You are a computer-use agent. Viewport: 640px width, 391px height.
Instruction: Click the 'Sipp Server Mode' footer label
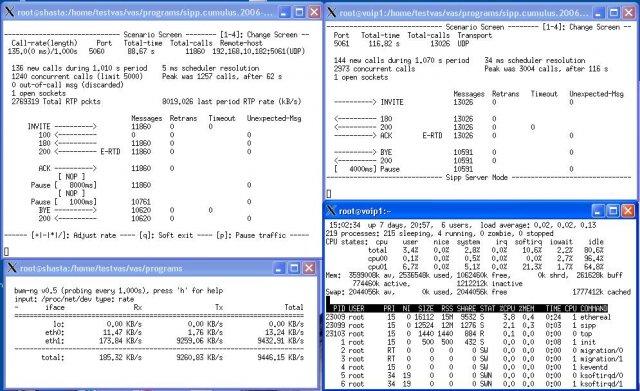(477, 177)
